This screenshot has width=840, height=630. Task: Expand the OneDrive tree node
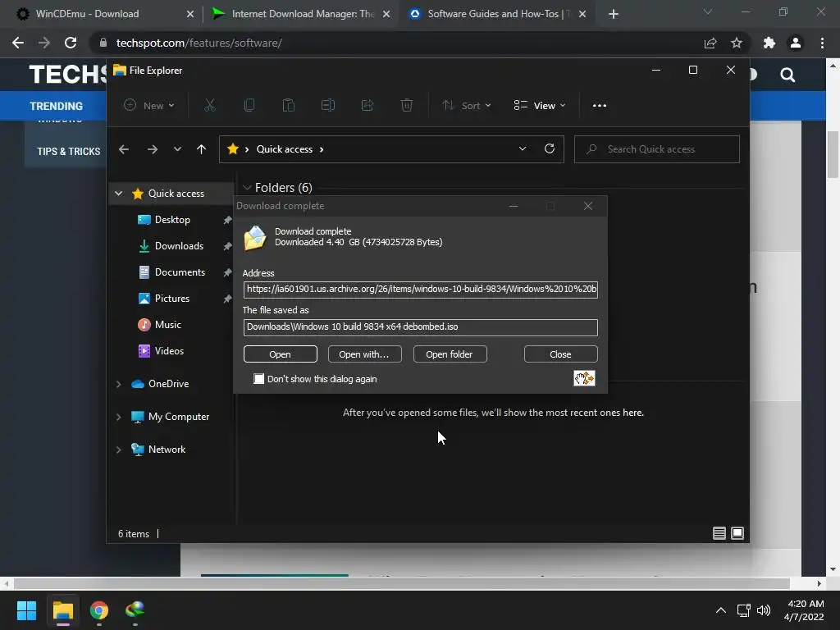119,384
